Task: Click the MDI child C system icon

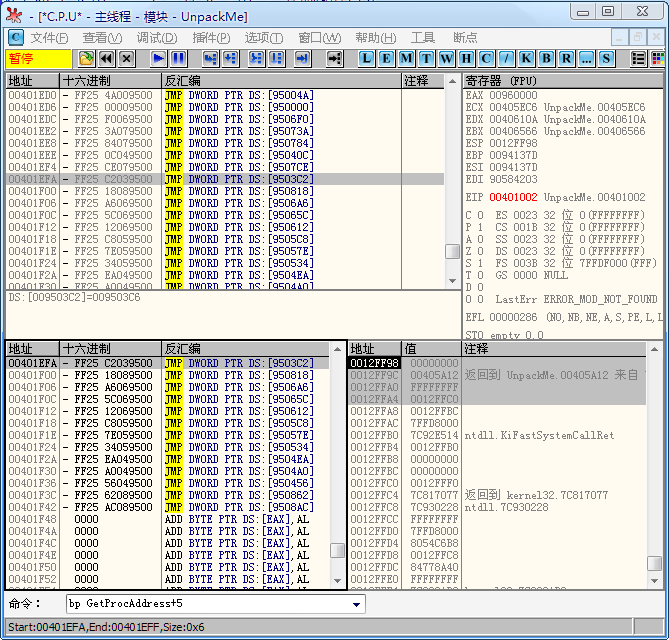Action: [x=16, y=38]
